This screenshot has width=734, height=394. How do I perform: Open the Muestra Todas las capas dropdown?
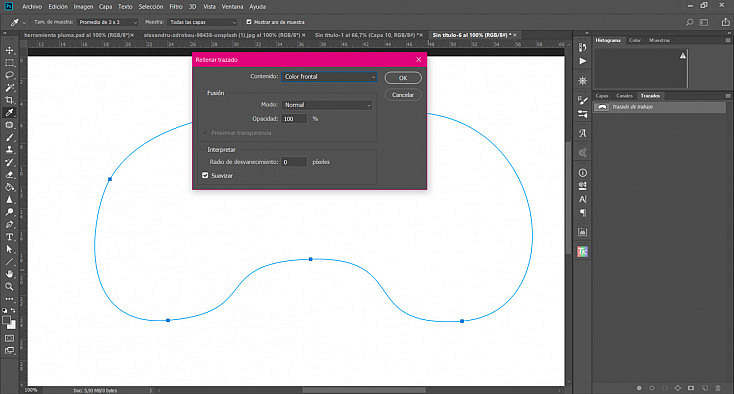pos(203,22)
